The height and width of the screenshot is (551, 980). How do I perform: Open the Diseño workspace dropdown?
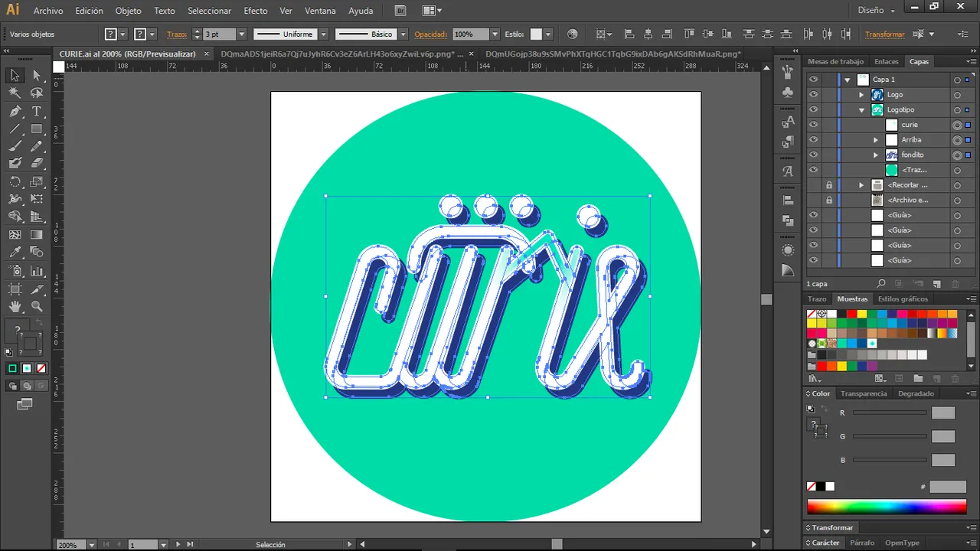pyautogui.click(x=877, y=11)
